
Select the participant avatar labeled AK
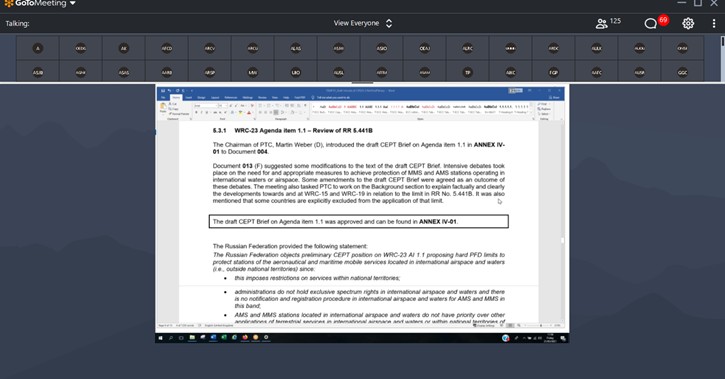pos(124,48)
